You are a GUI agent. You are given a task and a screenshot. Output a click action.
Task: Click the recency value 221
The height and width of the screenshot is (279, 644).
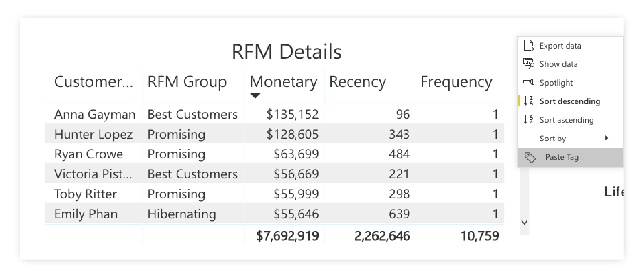399,174
